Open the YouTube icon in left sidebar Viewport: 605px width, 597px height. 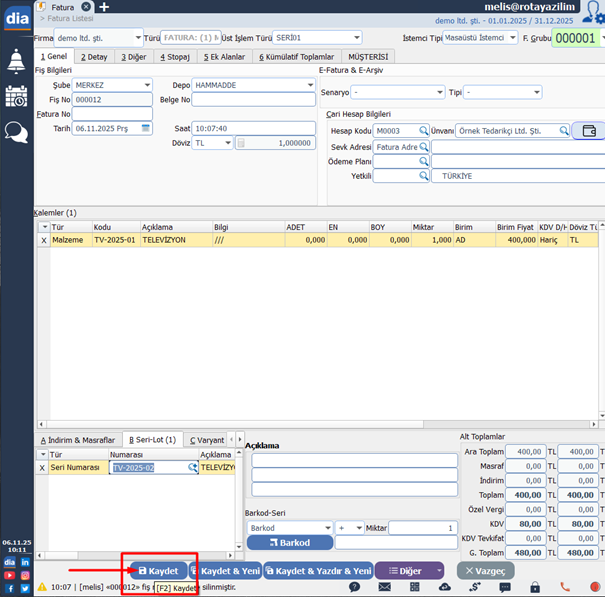click(9, 575)
